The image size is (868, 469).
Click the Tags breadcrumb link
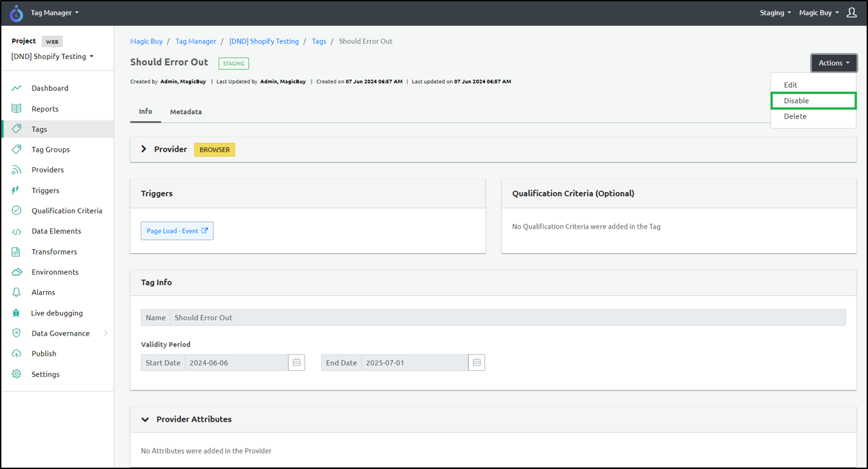(x=319, y=41)
